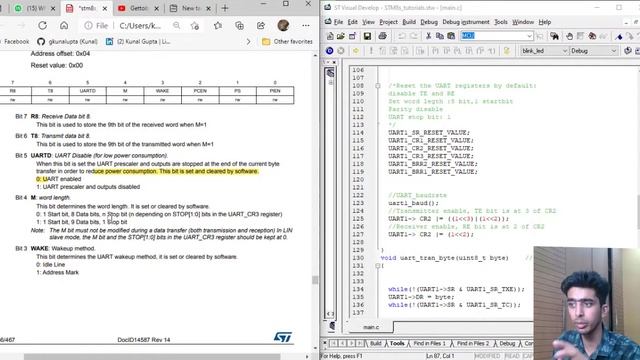Open the search text dropdown in STVD toolbar
This screenshot has height=360, width=640.
point(529,36)
